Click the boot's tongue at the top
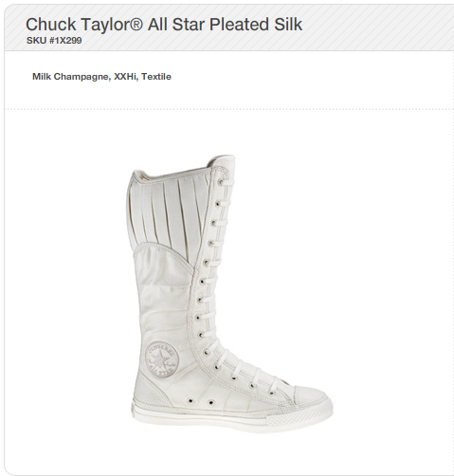The height and width of the screenshot is (476, 454). click(223, 163)
